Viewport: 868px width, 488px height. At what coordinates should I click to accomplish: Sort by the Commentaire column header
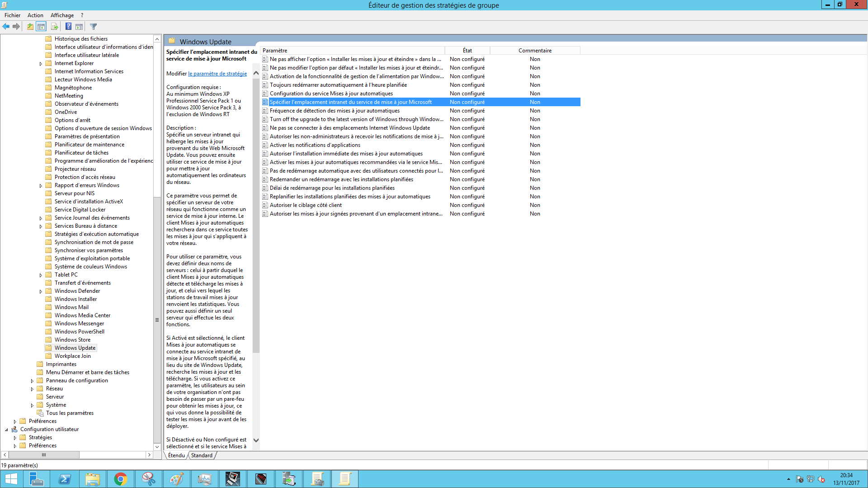point(535,51)
